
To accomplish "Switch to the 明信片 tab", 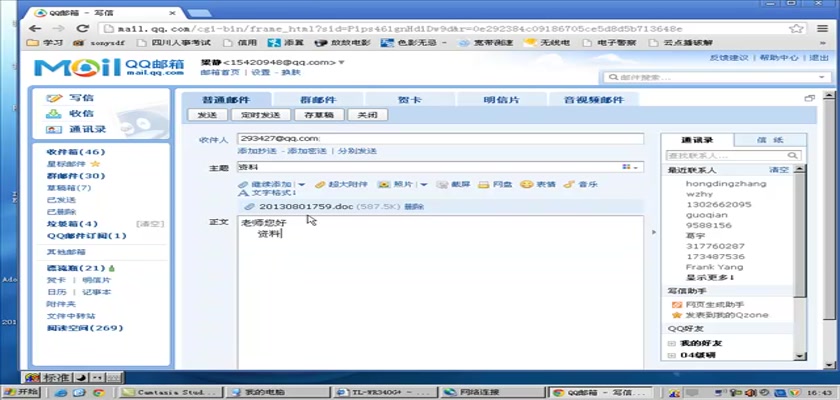I will coord(501,100).
